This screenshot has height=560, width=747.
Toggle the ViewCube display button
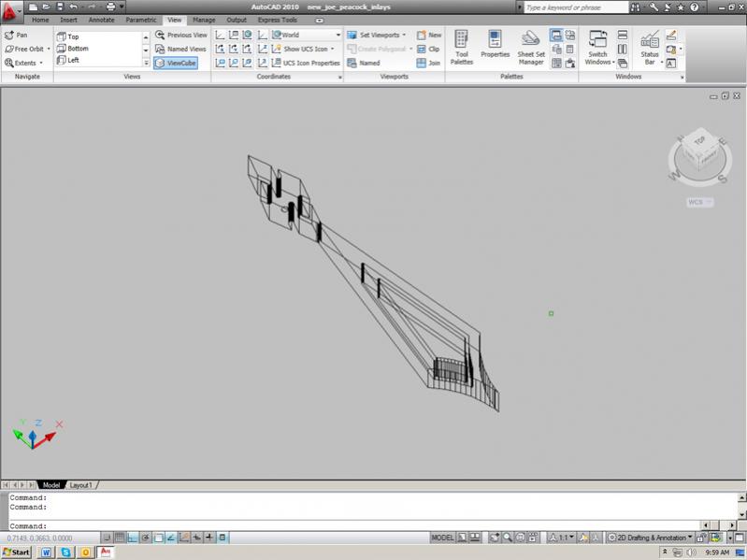click(176, 63)
